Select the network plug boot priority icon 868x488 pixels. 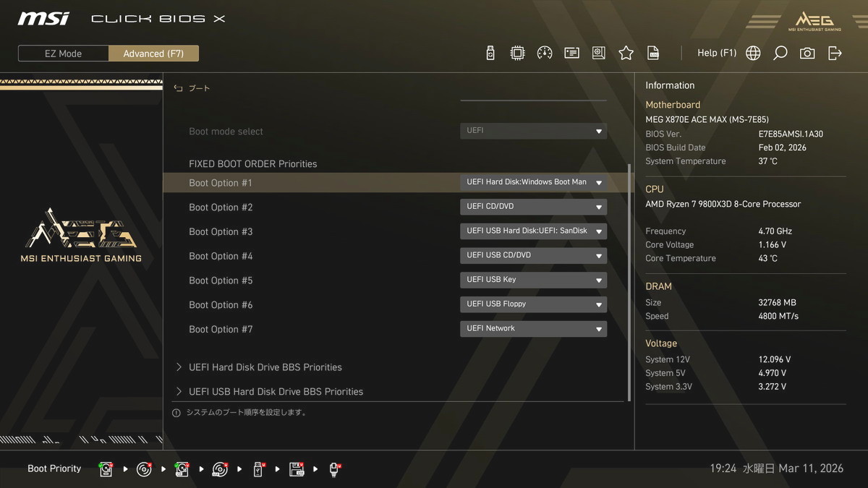(x=335, y=469)
